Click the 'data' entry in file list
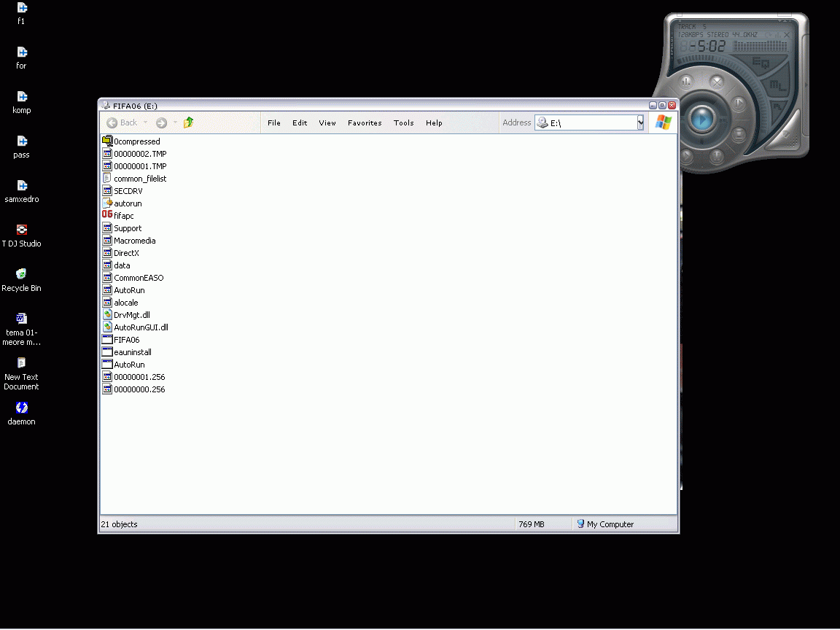840x630 pixels. tap(122, 265)
